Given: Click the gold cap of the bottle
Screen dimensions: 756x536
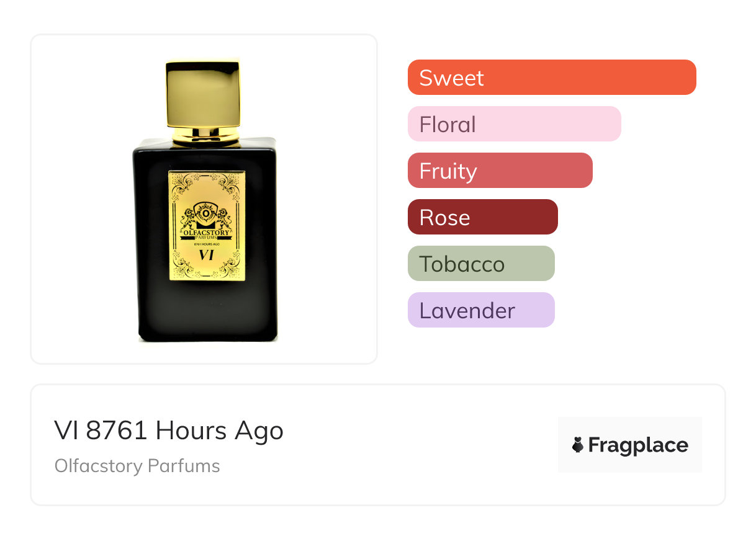Looking at the screenshot, I should tap(202, 93).
